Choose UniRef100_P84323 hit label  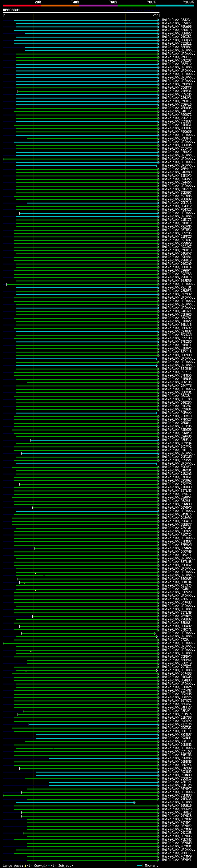click(177, 210)
